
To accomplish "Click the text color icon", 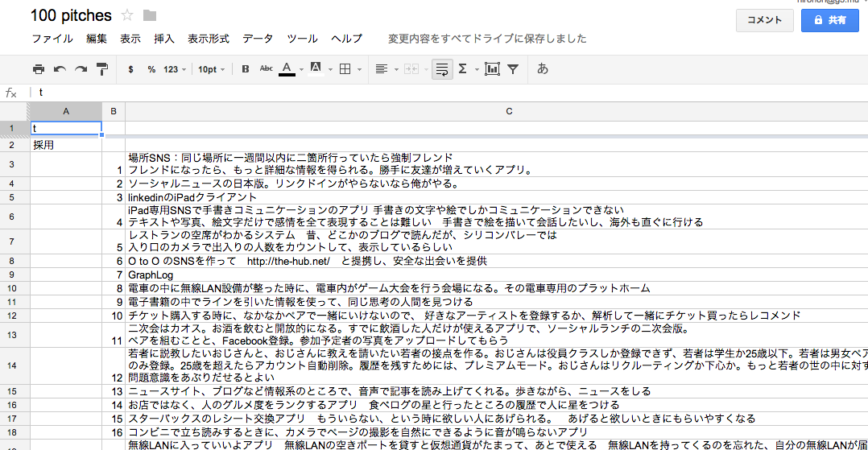I will coord(287,68).
